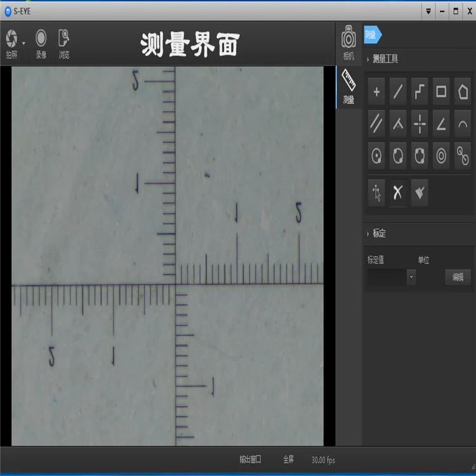Activate the pointer select/move tool
Viewport: 476px width, 476px height.
coord(376,193)
